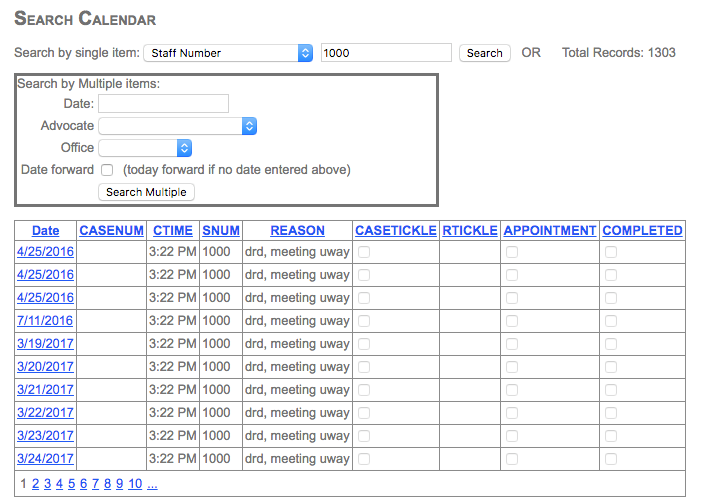Click the ellipsis for more pages
The image size is (710, 504).
(152, 484)
